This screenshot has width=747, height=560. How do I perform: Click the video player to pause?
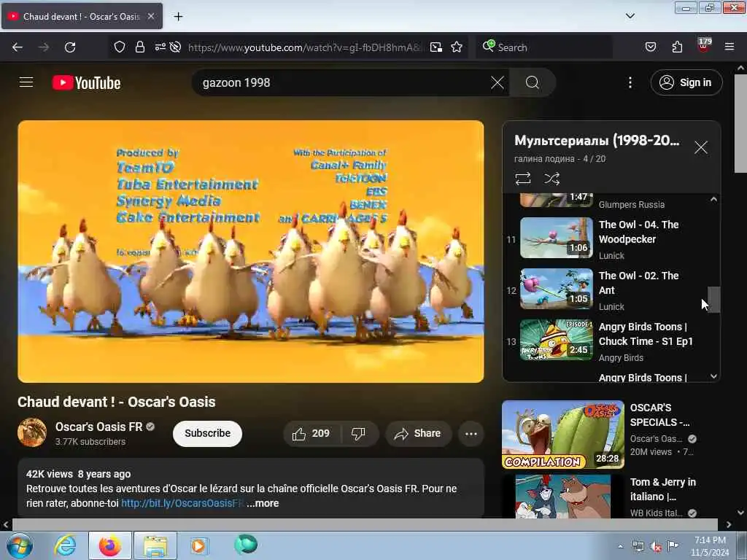click(251, 252)
